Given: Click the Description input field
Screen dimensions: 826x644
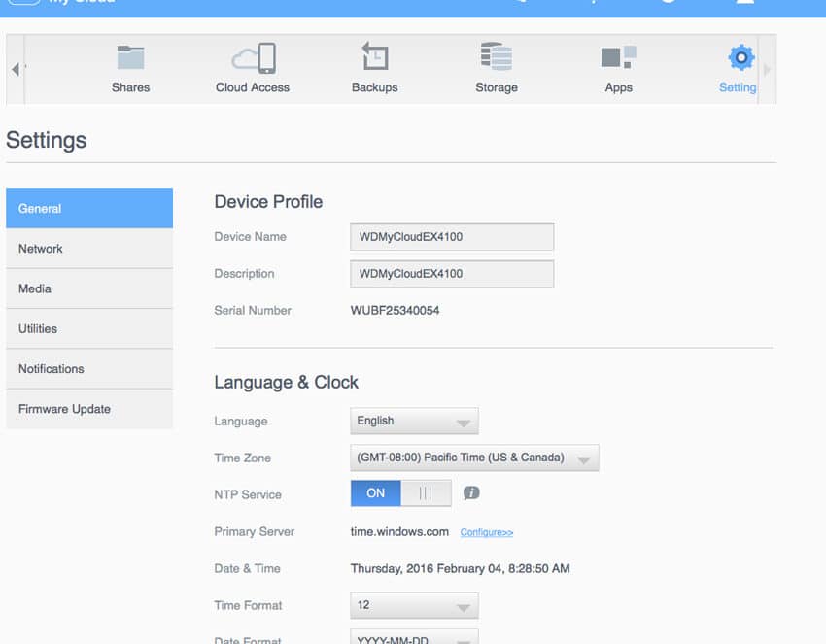Looking at the screenshot, I should (452, 274).
